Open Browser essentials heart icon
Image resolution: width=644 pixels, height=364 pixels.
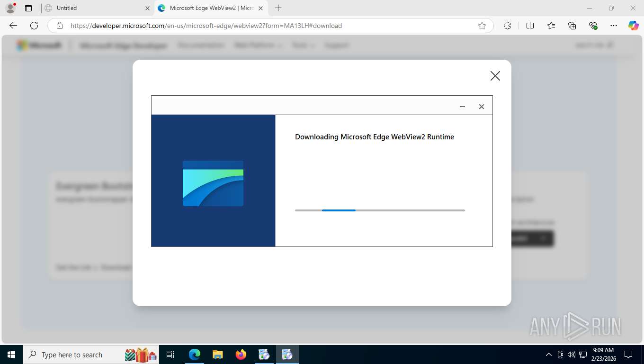[593, 26]
